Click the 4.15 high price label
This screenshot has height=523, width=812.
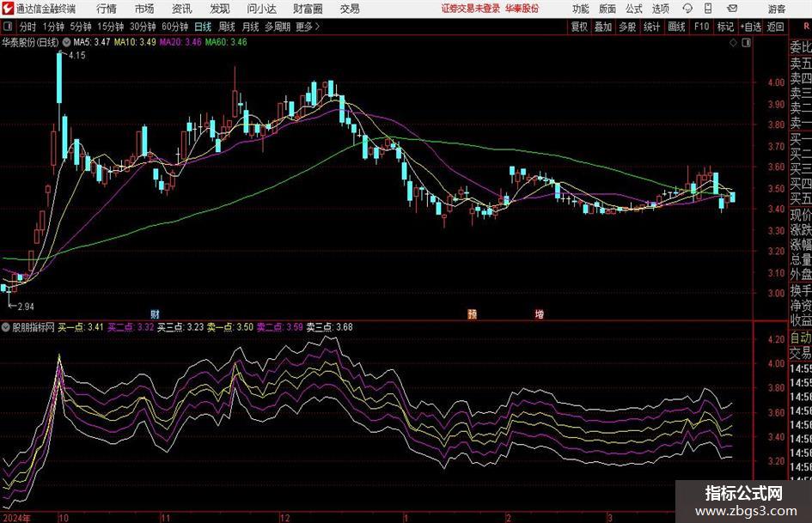pos(76,55)
